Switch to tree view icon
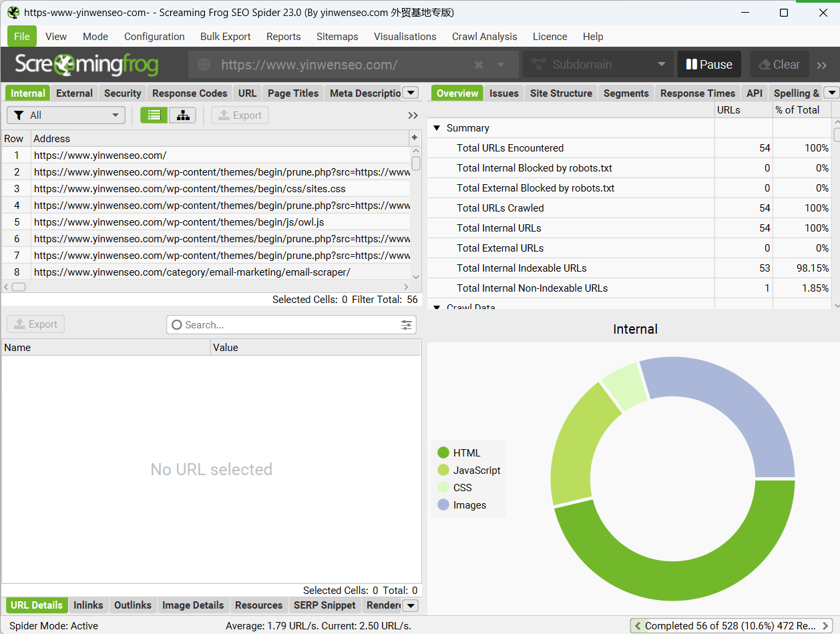 [x=182, y=115]
